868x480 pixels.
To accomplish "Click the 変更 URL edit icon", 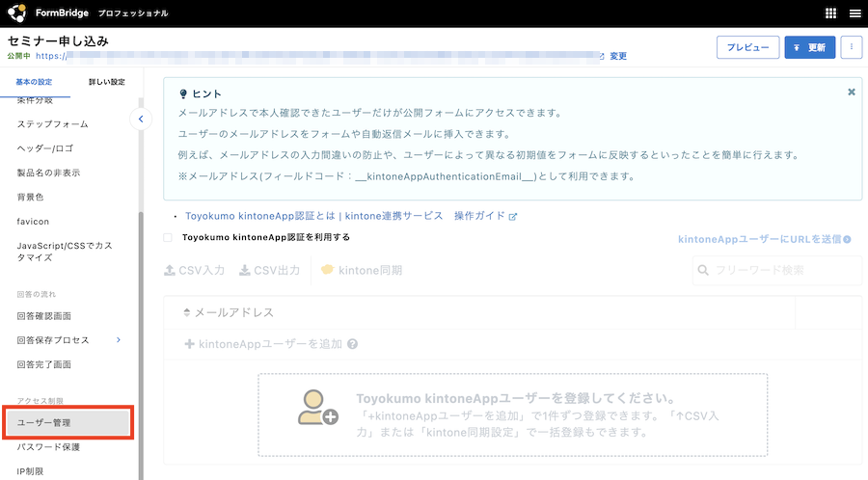I will click(x=613, y=57).
